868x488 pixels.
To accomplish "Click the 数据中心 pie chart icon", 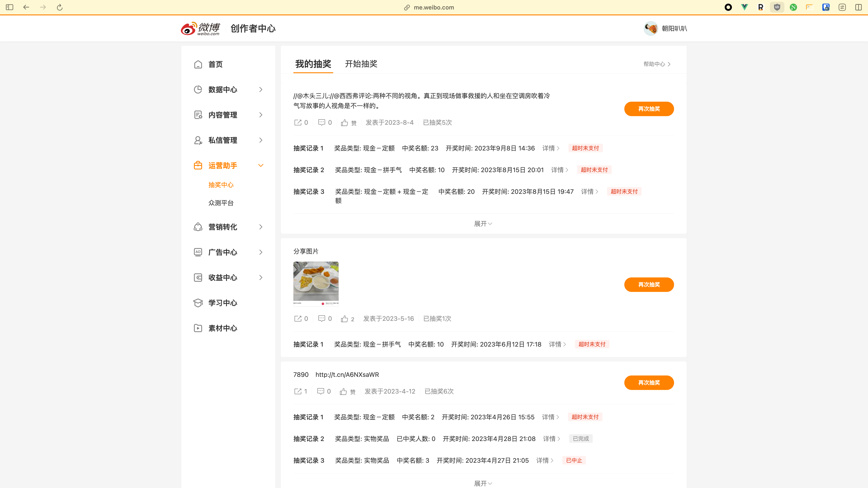I will pos(198,90).
